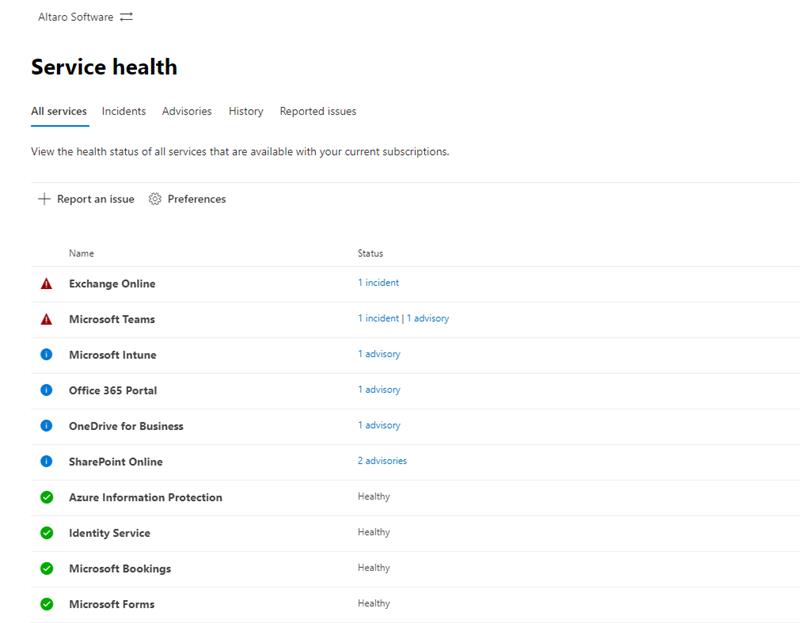The height and width of the screenshot is (623, 800).
Task: Click the Preferences gear icon
Action: [155, 199]
